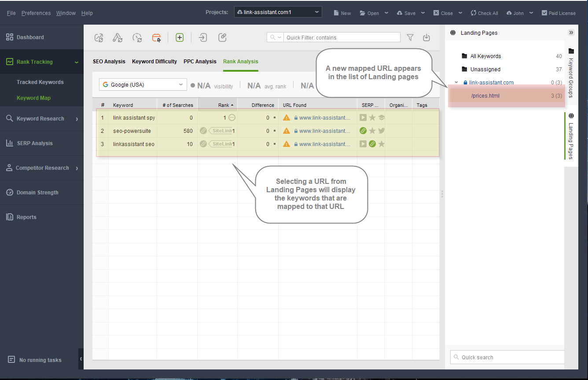Select the Rank Analysis tab
The image size is (588, 380).
click(241, 62)
